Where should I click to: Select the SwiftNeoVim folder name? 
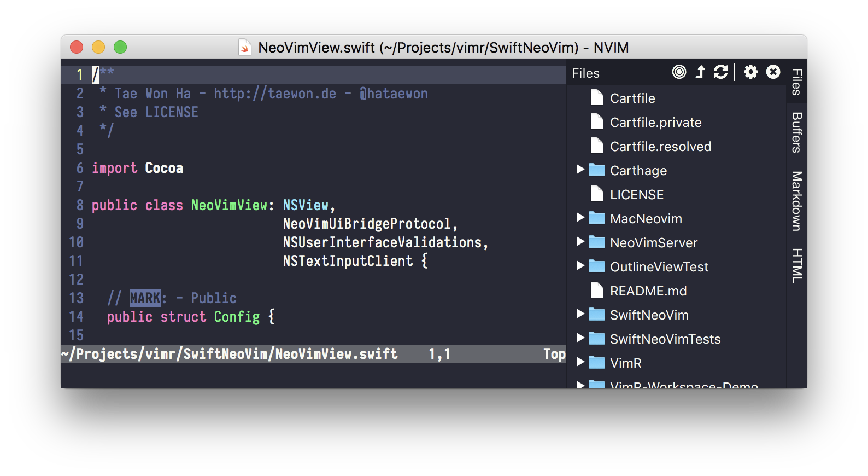click(x=649, y=315)
